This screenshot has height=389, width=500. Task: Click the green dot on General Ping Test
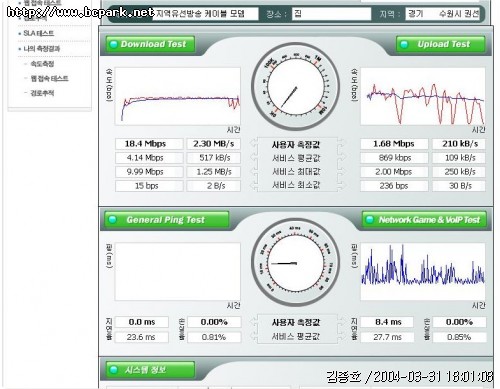coord(113,220)
